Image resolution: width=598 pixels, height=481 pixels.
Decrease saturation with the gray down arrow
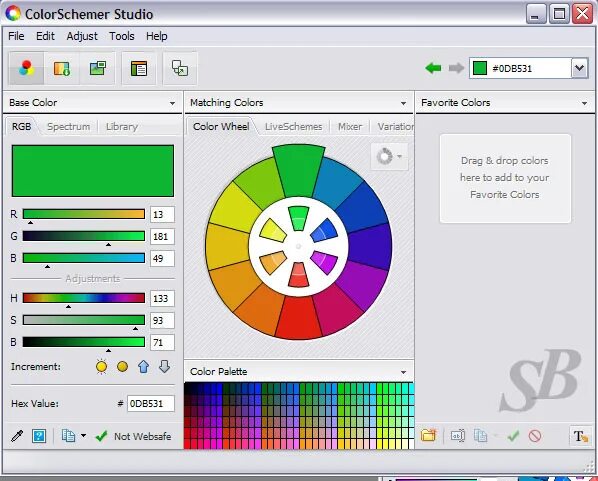point(164,367)
